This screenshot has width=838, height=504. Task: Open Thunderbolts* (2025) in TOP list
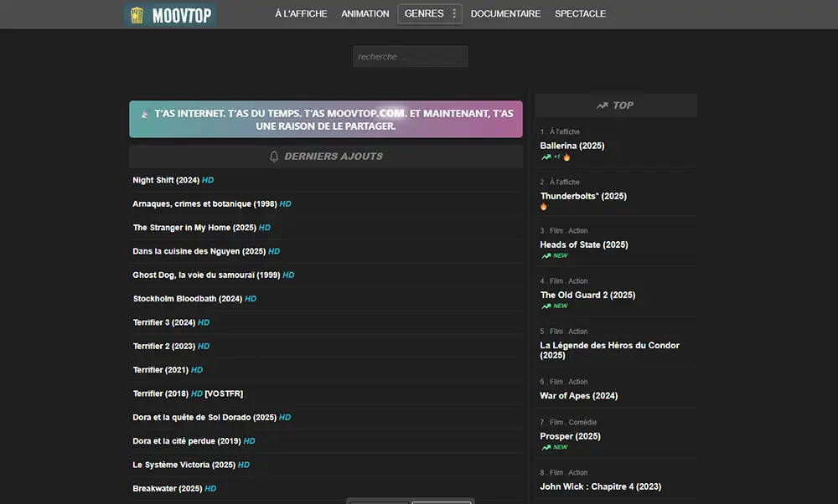[583, 196]
